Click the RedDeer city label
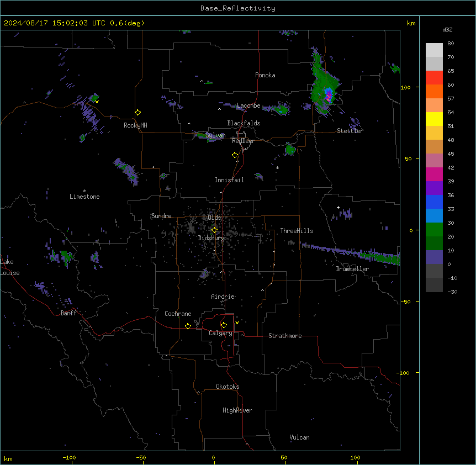This screenshot has width=476, height=465. (x=243, y=141)
